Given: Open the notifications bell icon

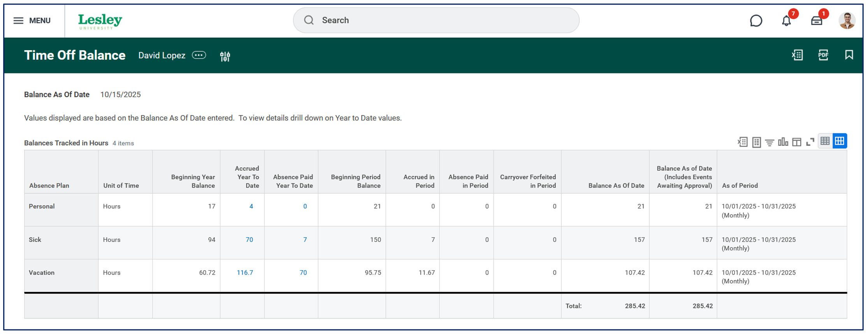Looking at the screenshot, I should click(786, 21).
